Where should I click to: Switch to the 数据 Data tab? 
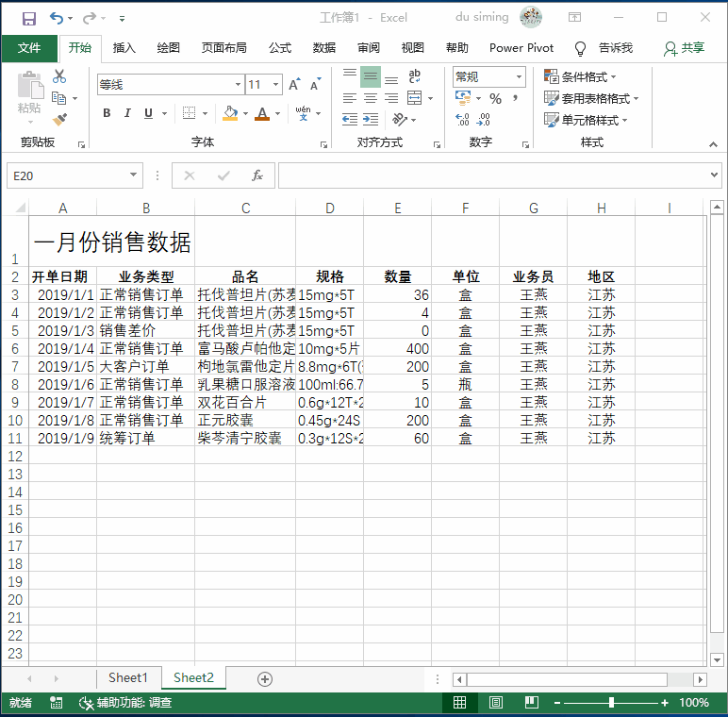pyautogui.click(x=324, y=48)
